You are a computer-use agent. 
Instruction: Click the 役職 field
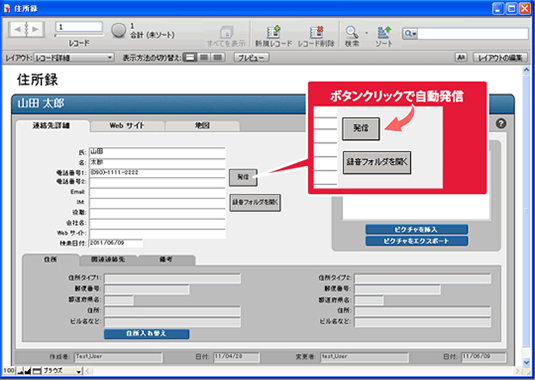pyautogui.click(x=157, y=214)
